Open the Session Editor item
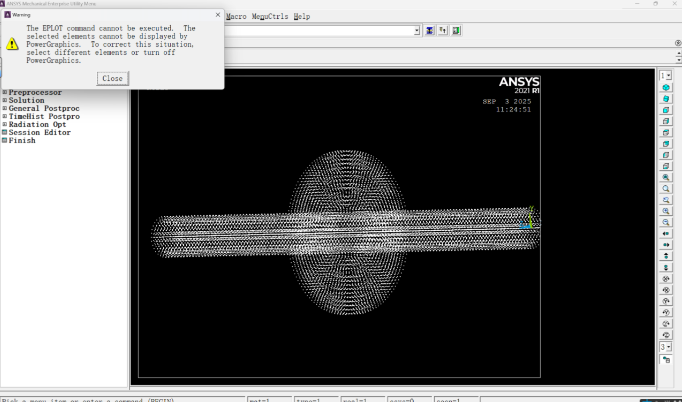The image size is (682, 402). coord(39,132)
